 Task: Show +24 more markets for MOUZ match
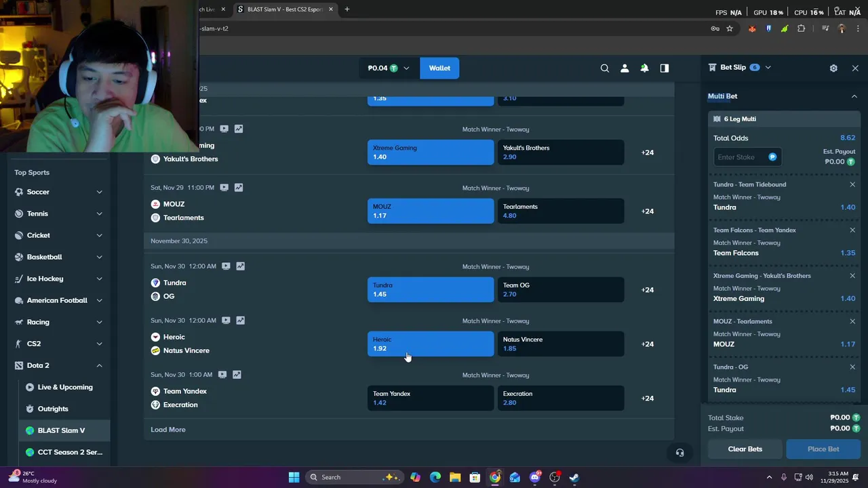pyautogui.click(x=648, y=211)
